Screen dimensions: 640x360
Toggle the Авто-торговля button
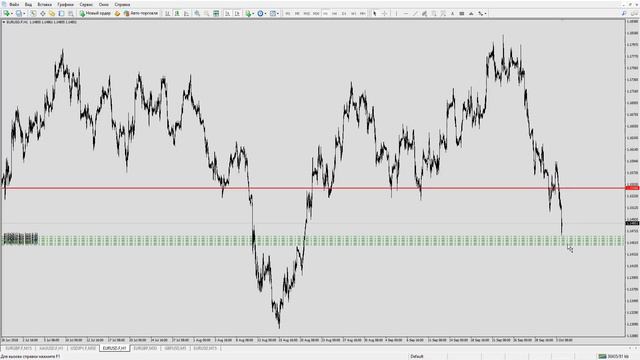click(x=141, y=13)
